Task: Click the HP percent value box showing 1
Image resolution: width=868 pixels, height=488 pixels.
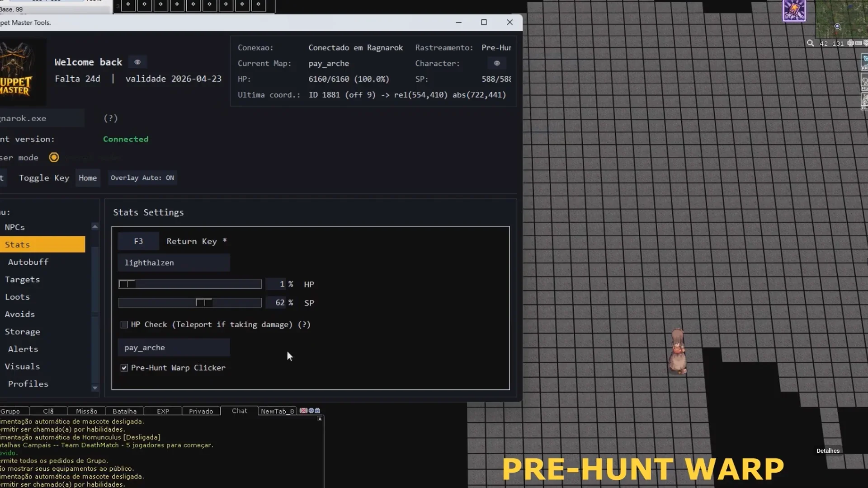Action: [x=276, y=284]
